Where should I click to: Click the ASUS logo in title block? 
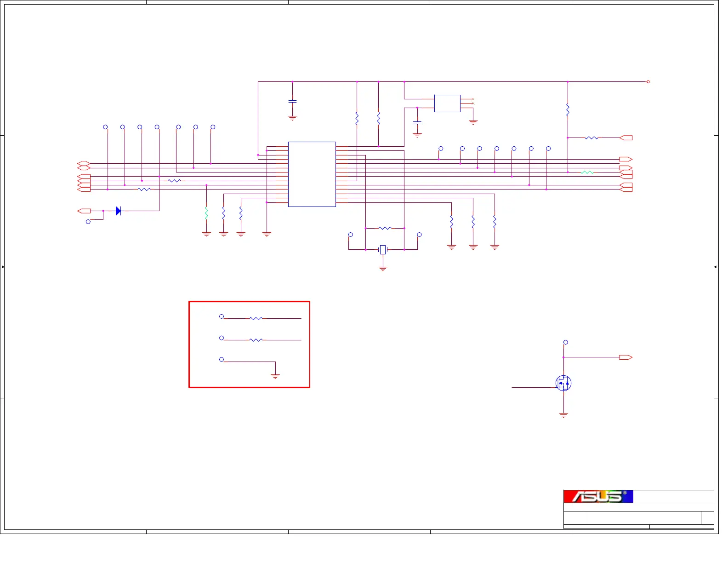click(598, 496)
